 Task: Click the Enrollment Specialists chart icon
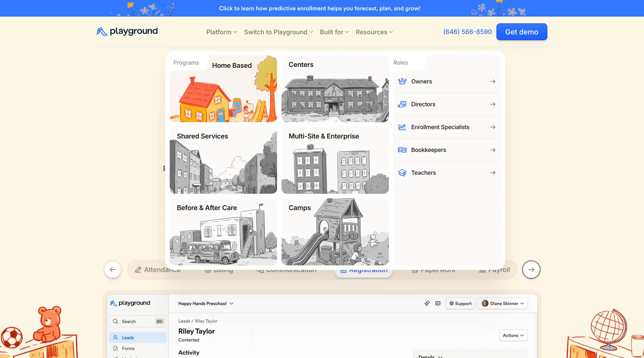tap(402, 127)
